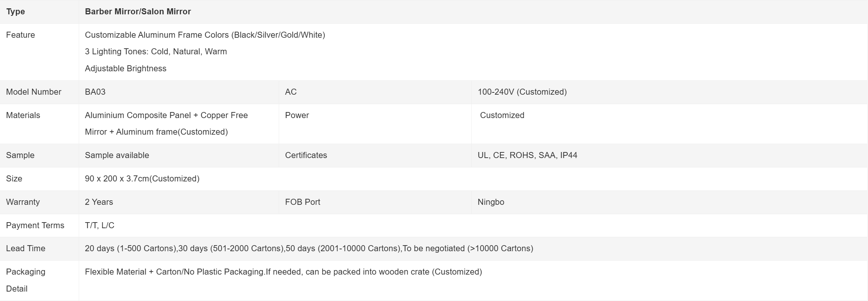
Task: Click the "T/T, L/C" payment terms value
Action: click(99, 226)
